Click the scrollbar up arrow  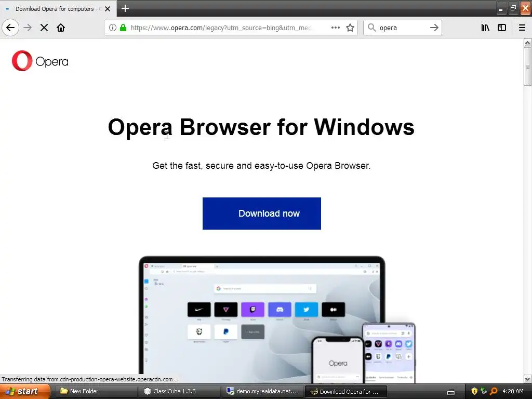click(527, 43)
